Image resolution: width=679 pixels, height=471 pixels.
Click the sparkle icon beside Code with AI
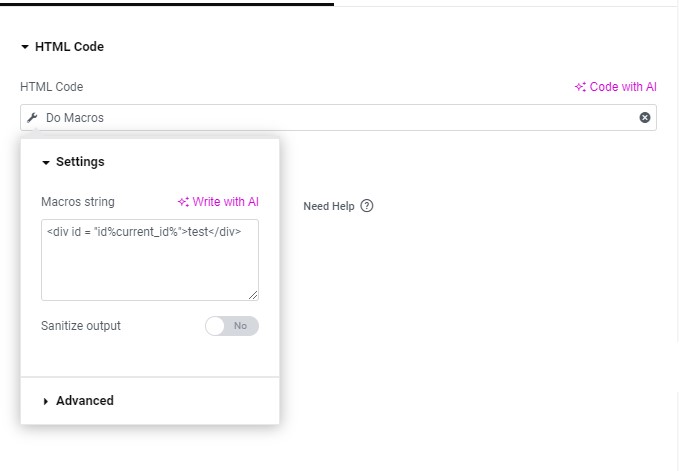tap(580, 87)
